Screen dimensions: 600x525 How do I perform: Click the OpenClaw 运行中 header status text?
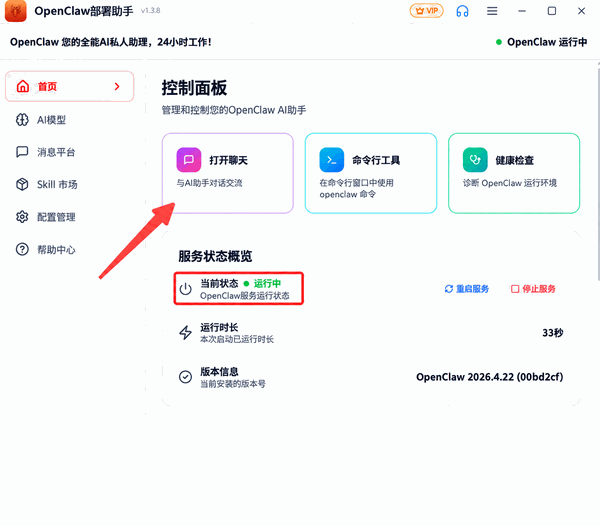pyautogui.click(x=547, y=42)
